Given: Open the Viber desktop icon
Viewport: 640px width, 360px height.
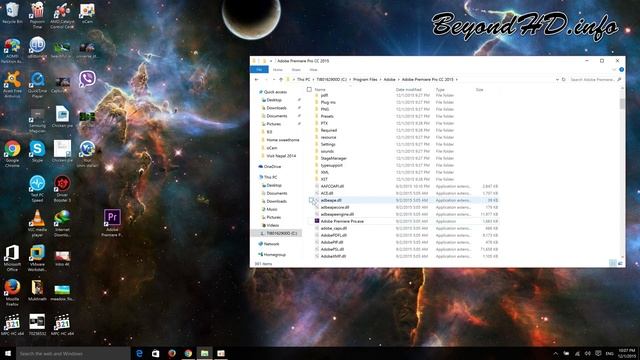Looking at the screenshot, I should coord(87,79).
